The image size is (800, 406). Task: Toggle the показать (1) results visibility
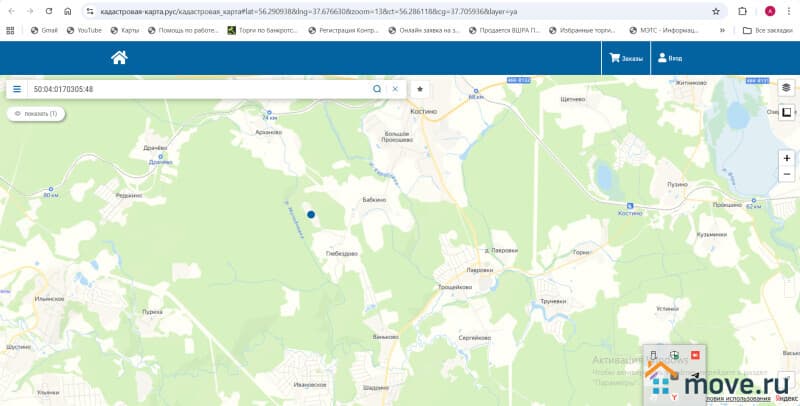(x=35, y=114)
